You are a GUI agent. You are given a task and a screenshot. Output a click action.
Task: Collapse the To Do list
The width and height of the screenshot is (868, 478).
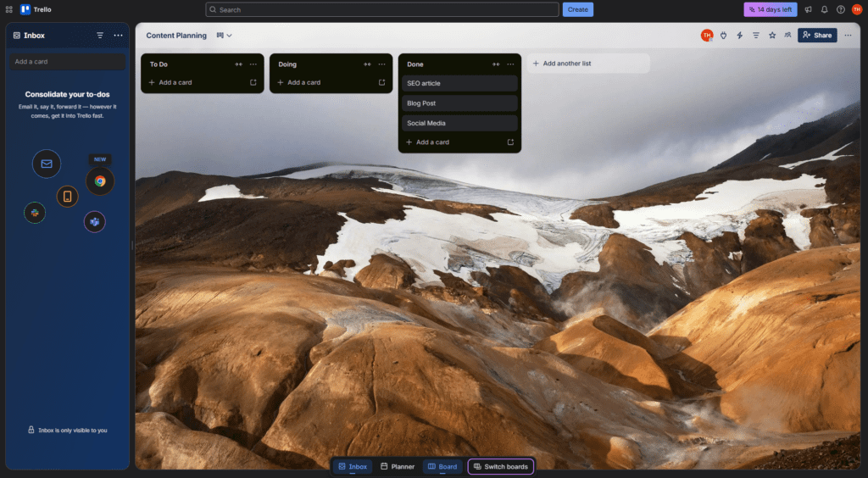[x=238, y=64]
